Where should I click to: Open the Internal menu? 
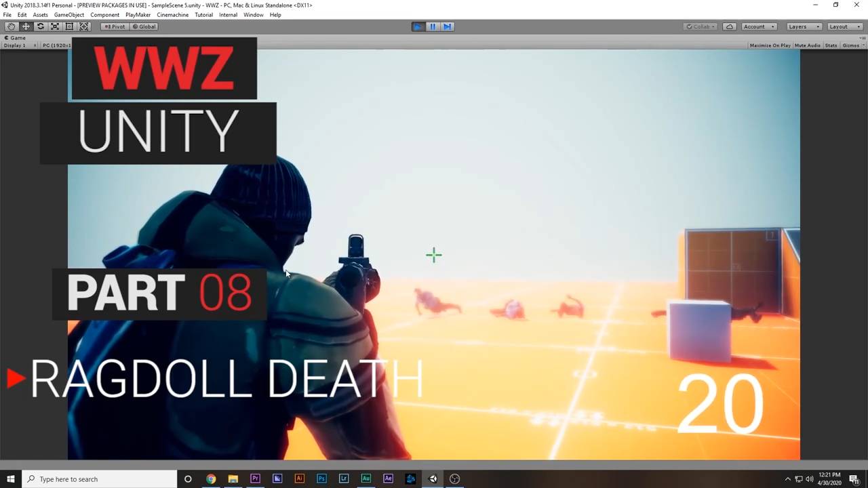tap(229, 15)
